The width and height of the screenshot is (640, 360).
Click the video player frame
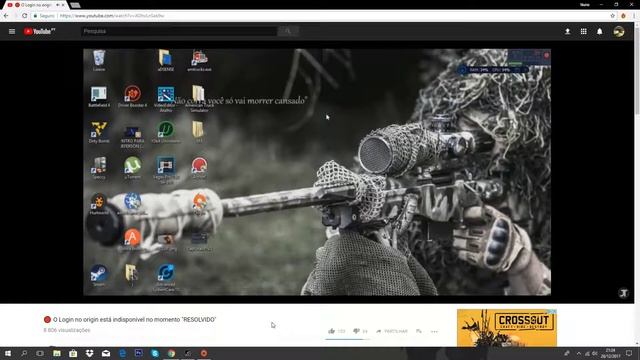point(317,172)
